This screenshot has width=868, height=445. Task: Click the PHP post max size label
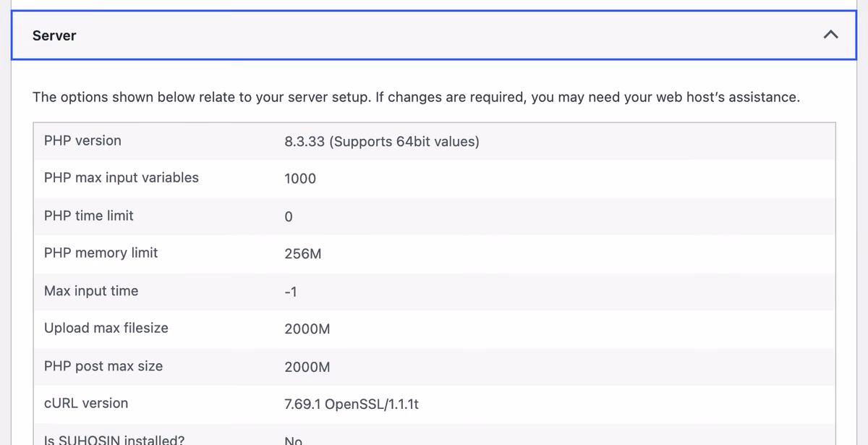click(103, 366)
